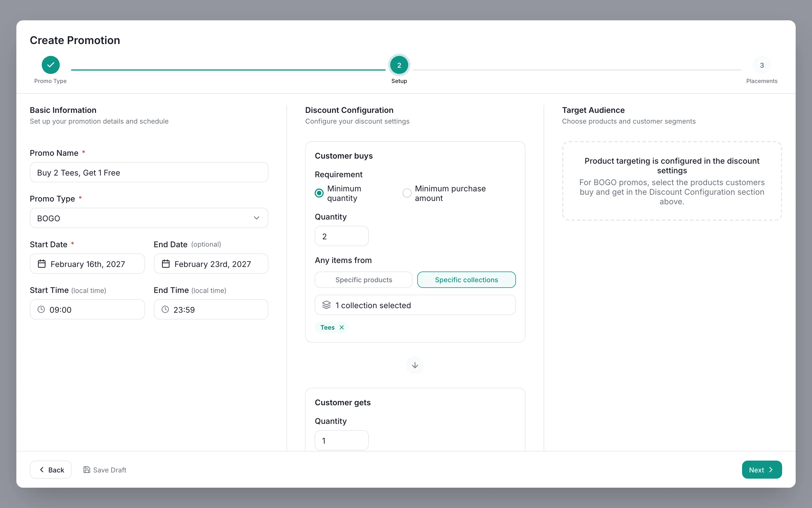
Task: Click the calendar icon in Start Date
Action: (x=42, y=264)
